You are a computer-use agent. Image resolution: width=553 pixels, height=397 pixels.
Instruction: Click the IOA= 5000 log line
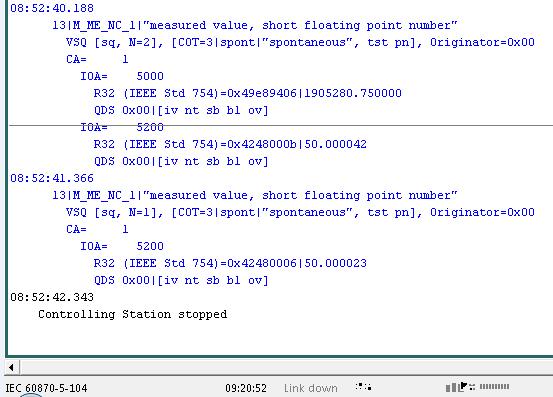[122, 76]
